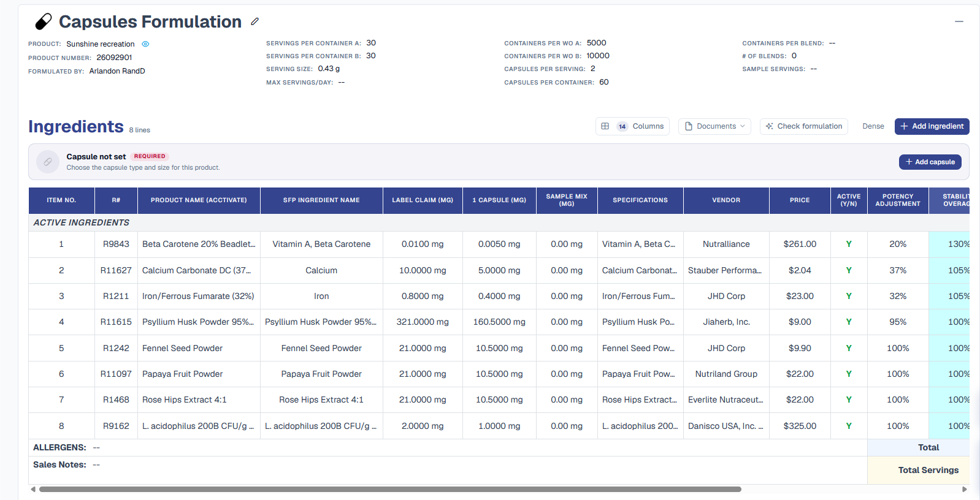Click the Active Ingredients section heading
Viewport: 980px width, 500px height.
click(x=81, y=222)
